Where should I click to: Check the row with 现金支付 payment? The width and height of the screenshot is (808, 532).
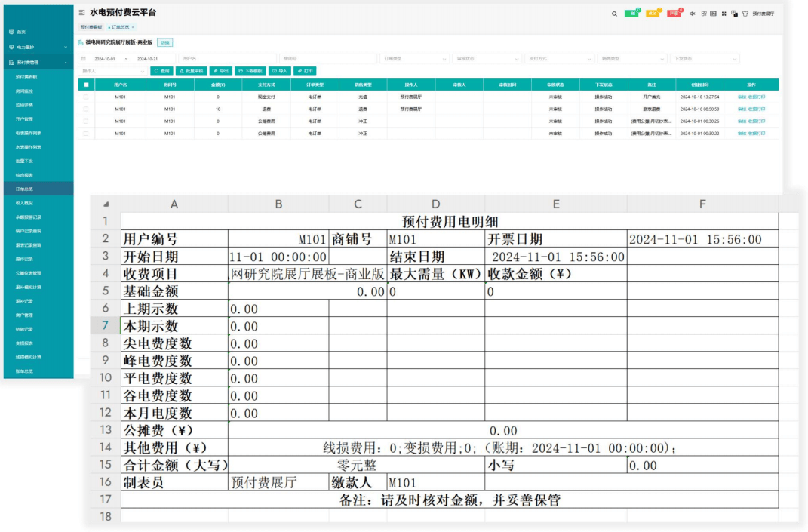[86, 97]
